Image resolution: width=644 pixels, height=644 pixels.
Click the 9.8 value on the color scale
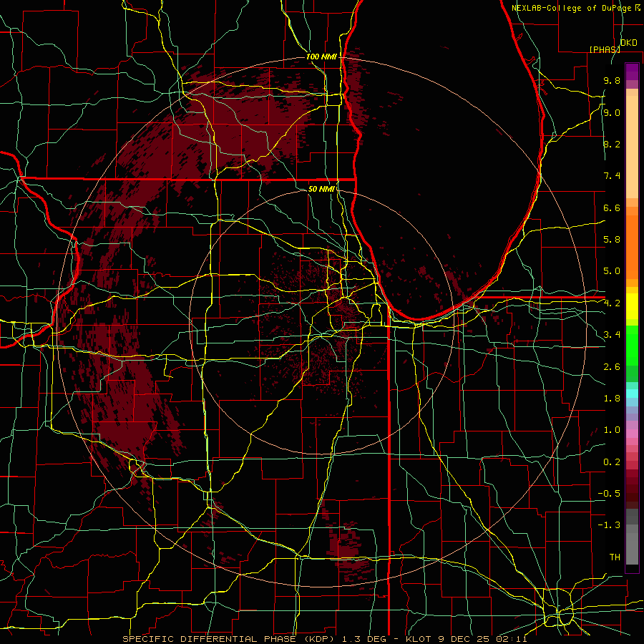coord(612,81)
